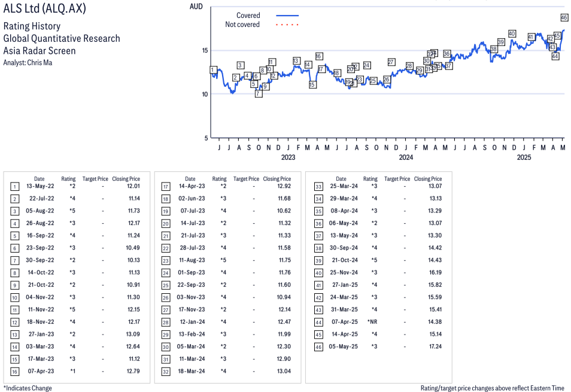Select the date 22-Jul-22 in the table
Screen dimensions: 571x392
pos(41,198)
